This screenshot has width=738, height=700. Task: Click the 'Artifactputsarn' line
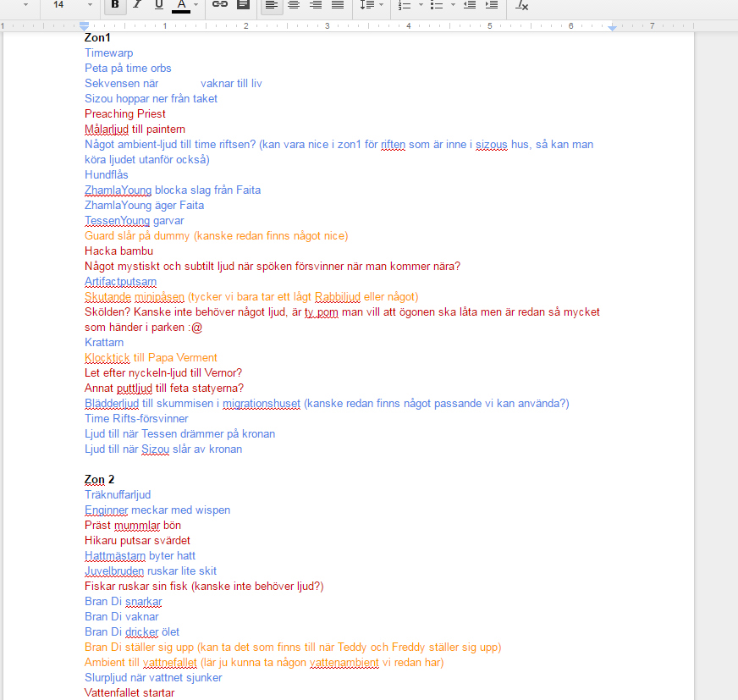click(x=120, y=282)
